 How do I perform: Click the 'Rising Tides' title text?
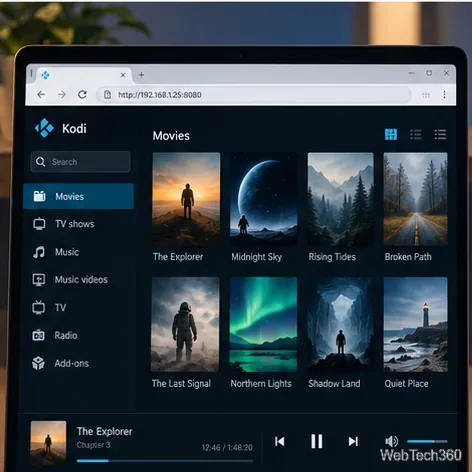click(x=332, y=257)
